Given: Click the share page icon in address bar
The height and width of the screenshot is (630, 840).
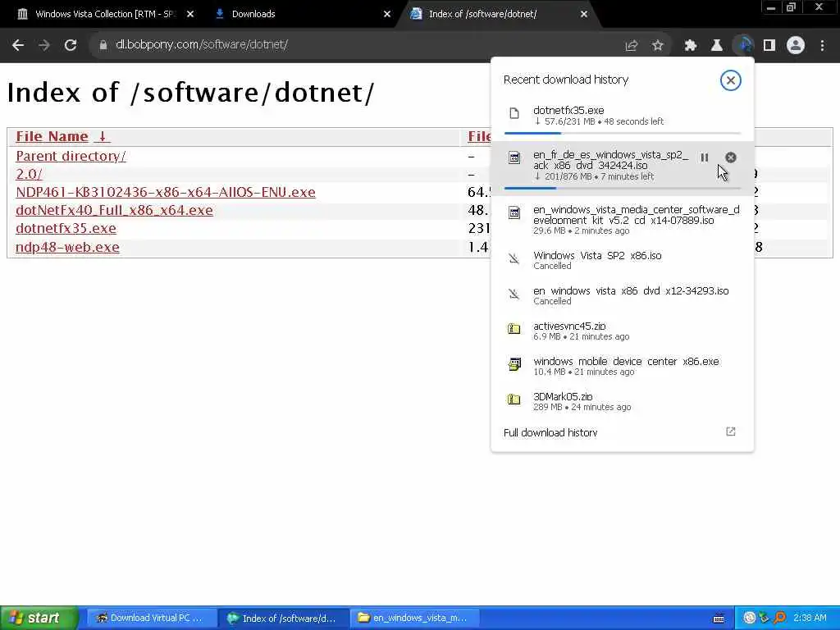Looking at the screenshot, I should [x=632, y=46].
